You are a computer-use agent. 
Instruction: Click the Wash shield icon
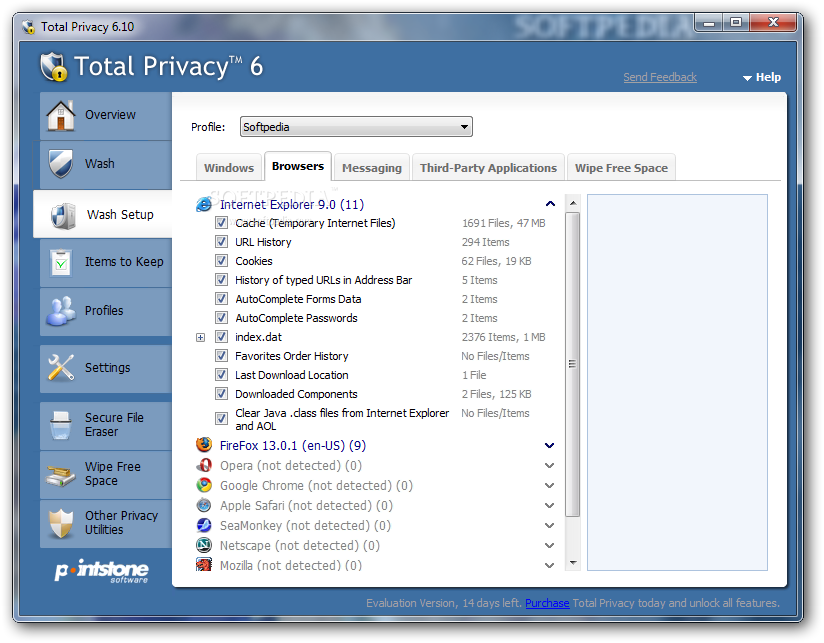coord(60,163)
